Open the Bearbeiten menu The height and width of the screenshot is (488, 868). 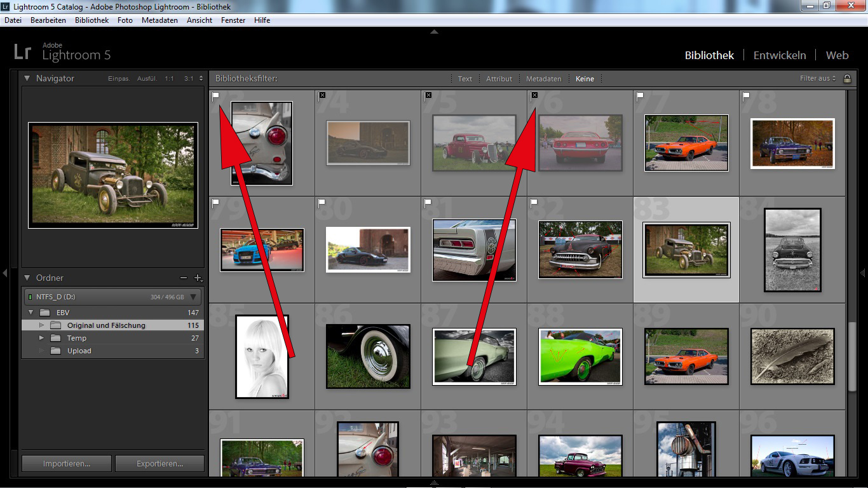[48, 20]
